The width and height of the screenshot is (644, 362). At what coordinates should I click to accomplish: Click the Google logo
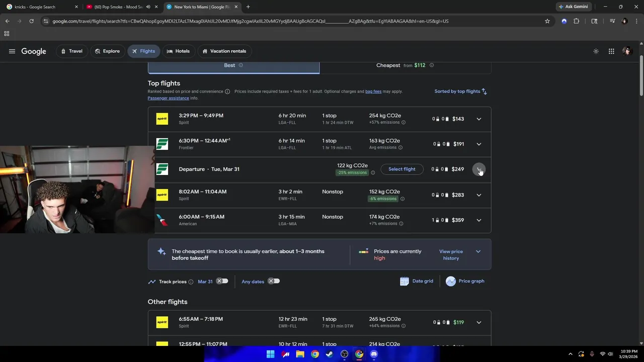(x=34, y=51)
